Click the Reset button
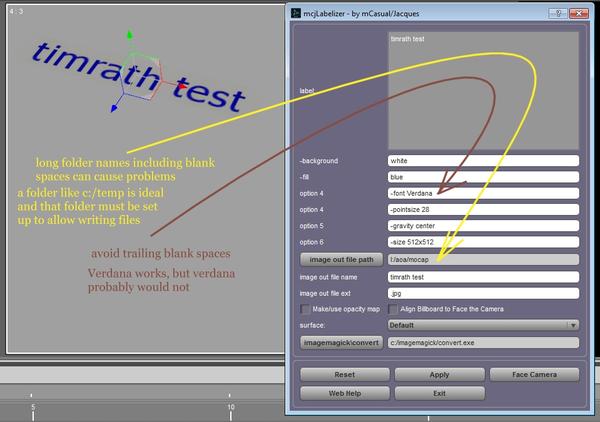This screenshot has height=422, width=600. click(x=345, y=375)
